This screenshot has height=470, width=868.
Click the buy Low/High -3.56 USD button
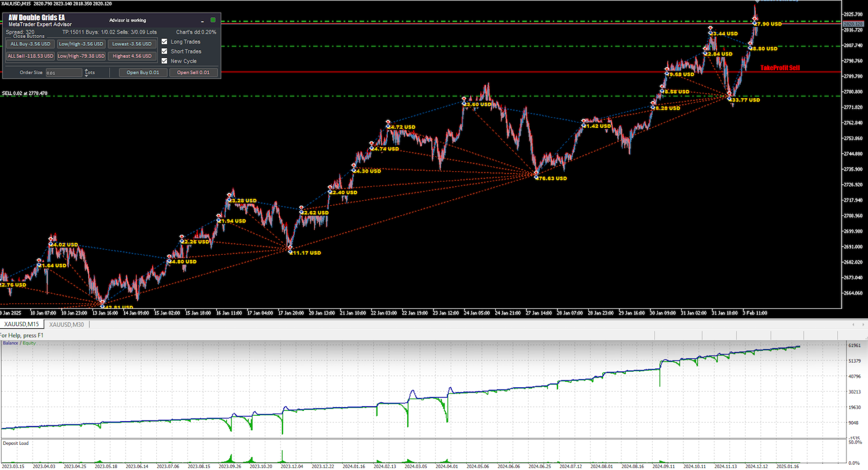[x=81, y=44]
